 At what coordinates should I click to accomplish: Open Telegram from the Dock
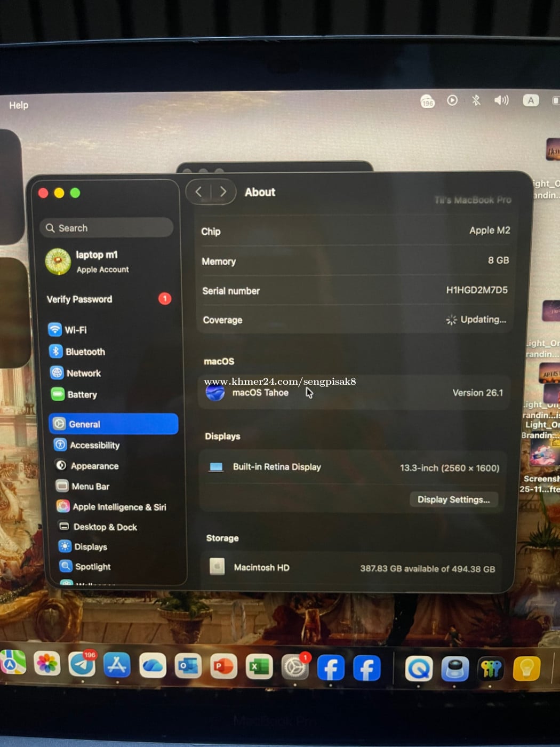coord(82,665)
